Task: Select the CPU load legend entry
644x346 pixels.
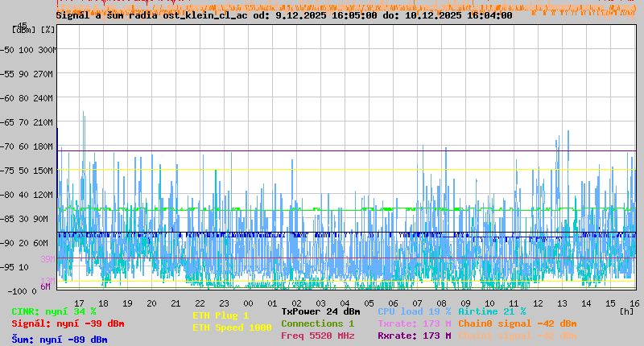Action: [x=414, y=311]
